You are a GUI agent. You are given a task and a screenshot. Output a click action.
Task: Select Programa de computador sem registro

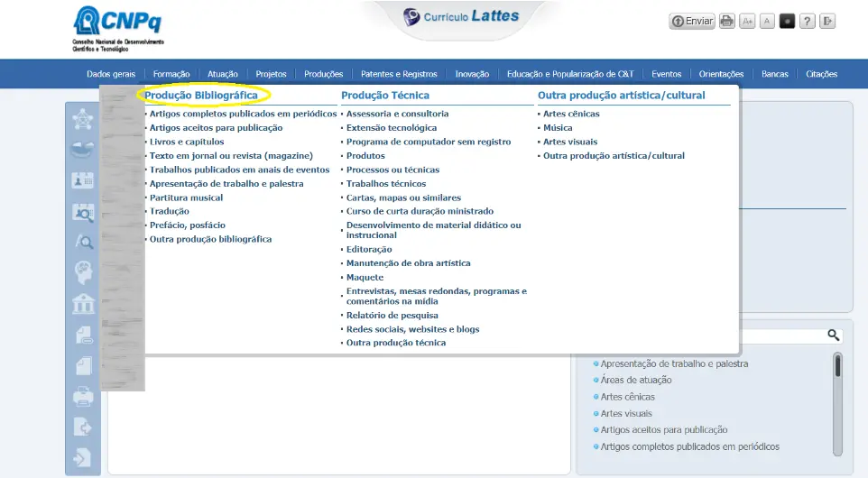429,142
